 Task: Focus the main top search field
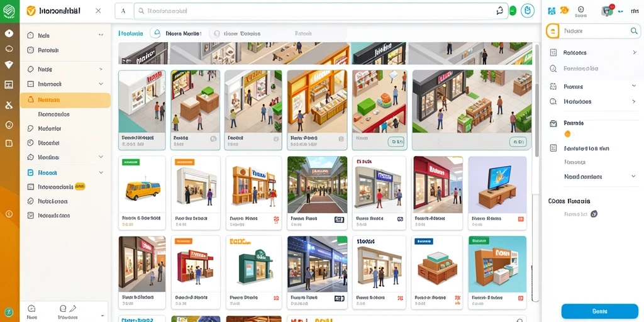tap(321, 11)
